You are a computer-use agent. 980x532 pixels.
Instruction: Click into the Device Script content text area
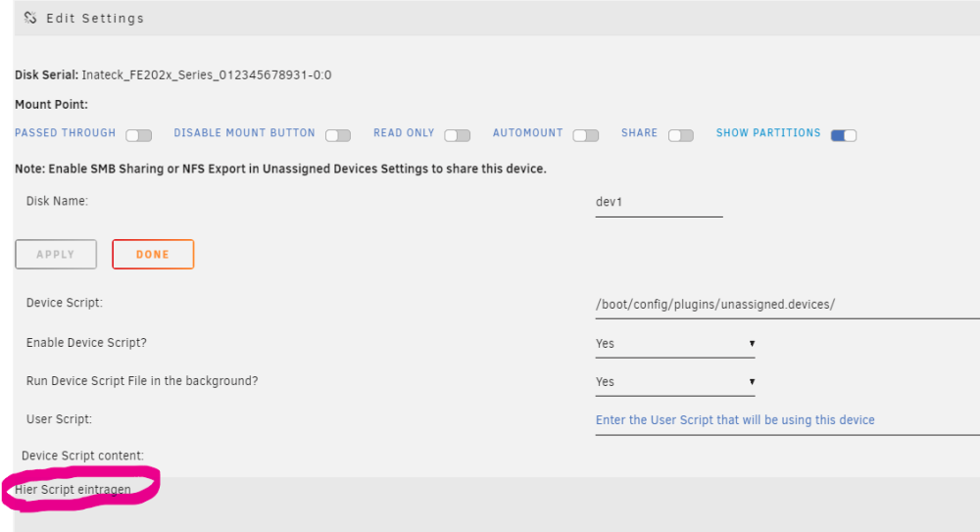[x=497, y=504]
